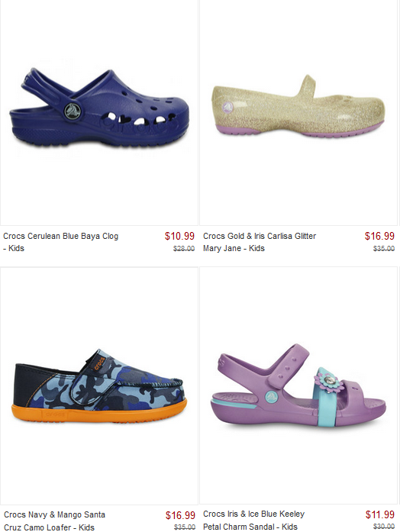Click the Crocs Iris & Ice Blue Keeley title
The image size is (400, 532).
pyautogui.click(x=253, y=520)
